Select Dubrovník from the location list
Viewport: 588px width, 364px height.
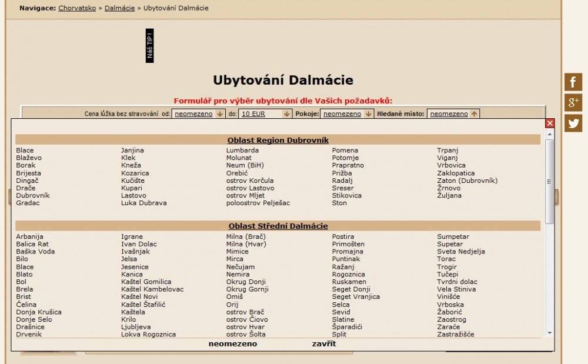click(x=33, y=195)
